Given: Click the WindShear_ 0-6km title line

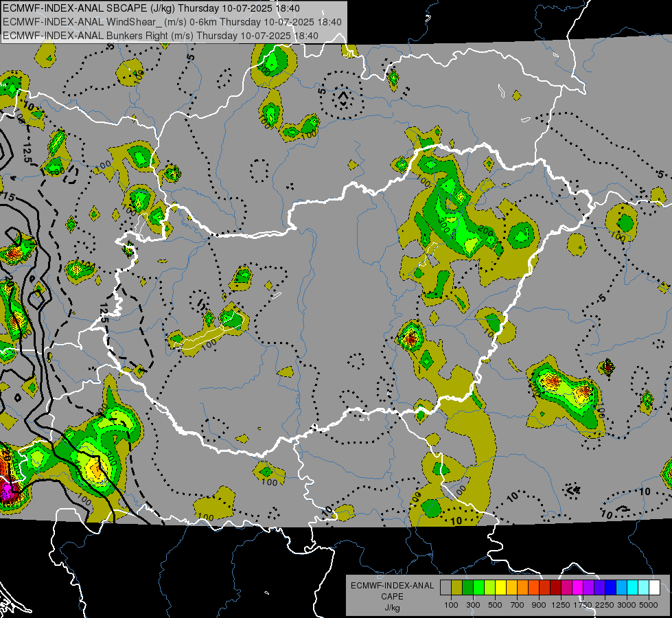Looking at the screenshot, I should click(172, 22).
